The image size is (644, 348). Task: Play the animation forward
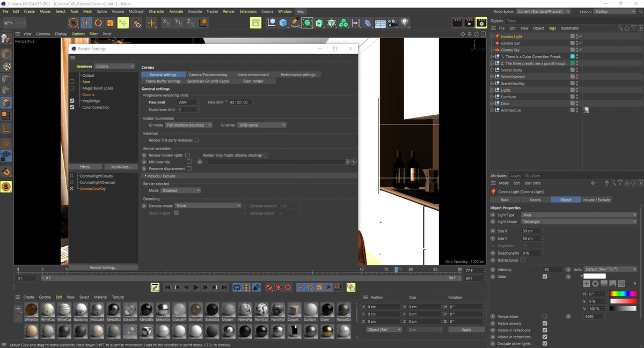196,287
